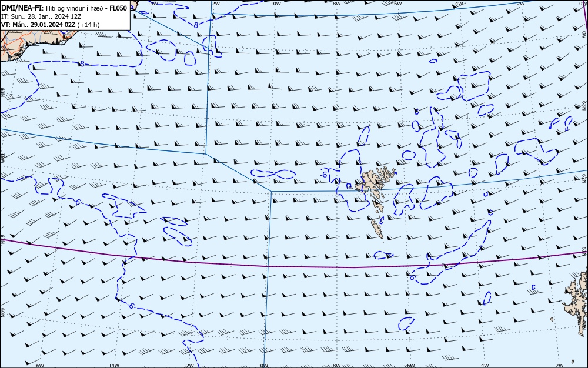Click the "FL050" flight level label
This screenshot has width=588, height=368.
click(x=118, y=8)
